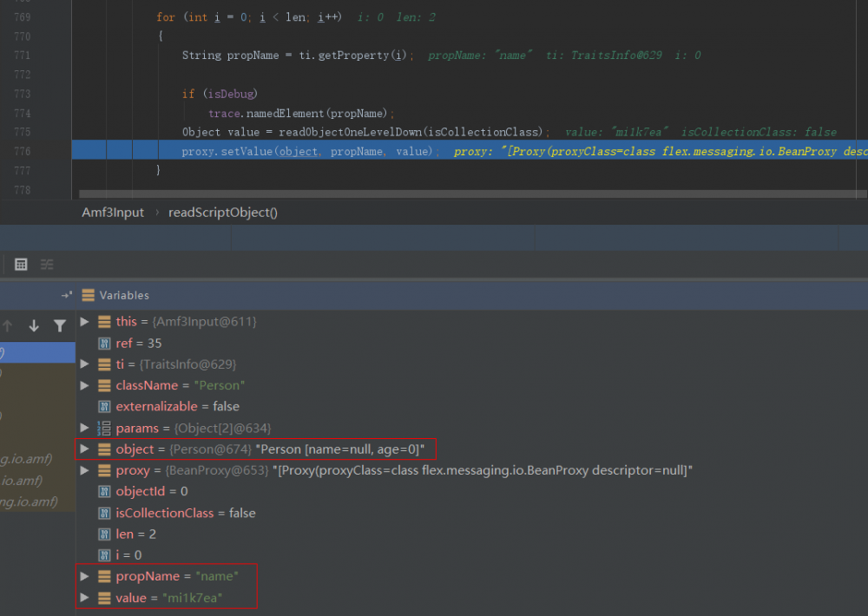This screenshot has width=868, height=616.
Task: Click the for loop code line
Action: click(x=249, y=17)
